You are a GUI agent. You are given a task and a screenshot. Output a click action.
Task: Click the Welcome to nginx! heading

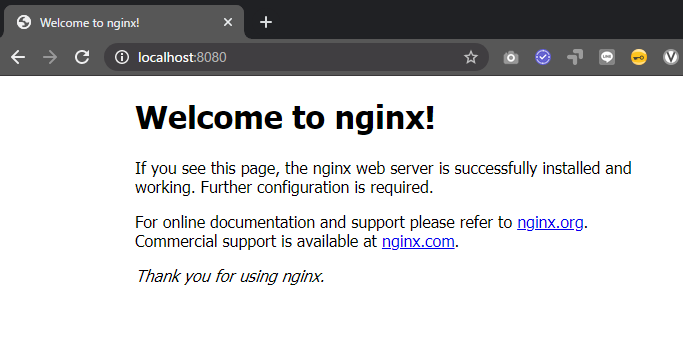coord(285,118)
